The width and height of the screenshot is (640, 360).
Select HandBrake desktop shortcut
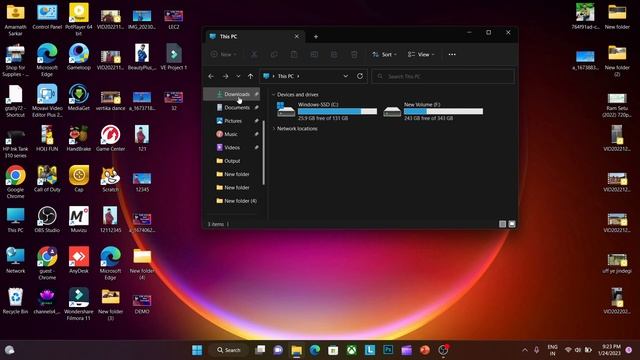point(79,138)
